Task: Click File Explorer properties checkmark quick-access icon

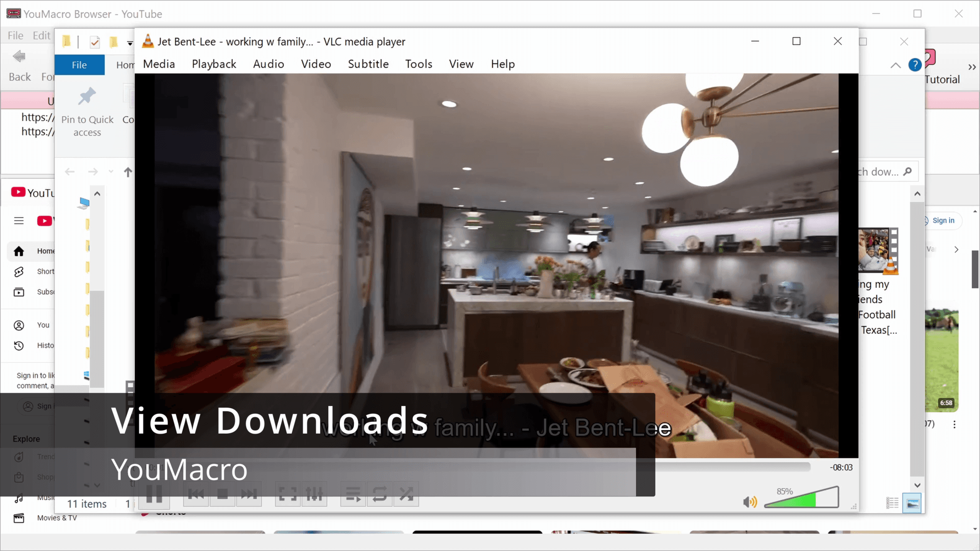Action: (95, 42)
